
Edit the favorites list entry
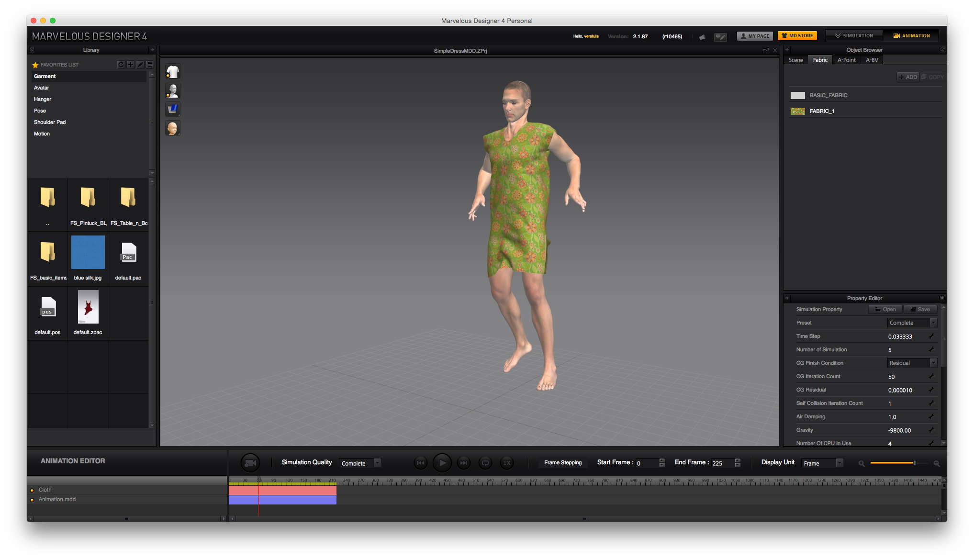pos(140,65)
